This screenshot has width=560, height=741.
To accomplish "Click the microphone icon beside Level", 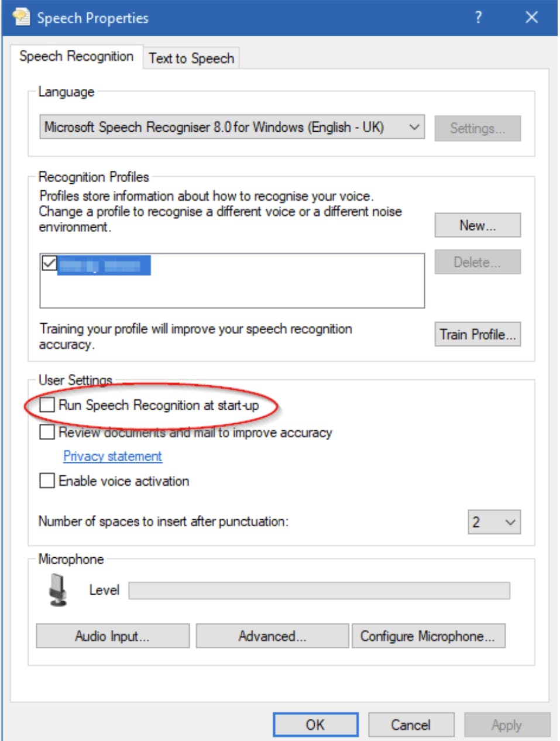I will (x=57, y=589).
